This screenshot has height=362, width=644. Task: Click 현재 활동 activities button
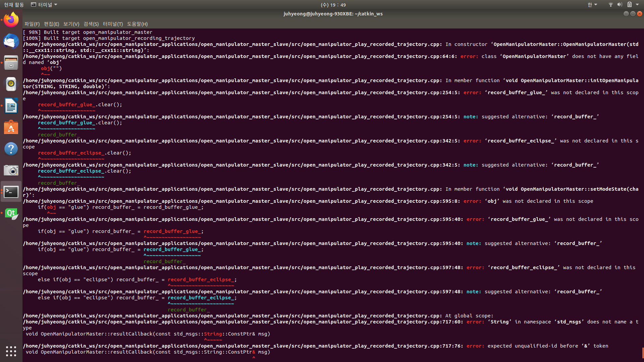point(14,5)
